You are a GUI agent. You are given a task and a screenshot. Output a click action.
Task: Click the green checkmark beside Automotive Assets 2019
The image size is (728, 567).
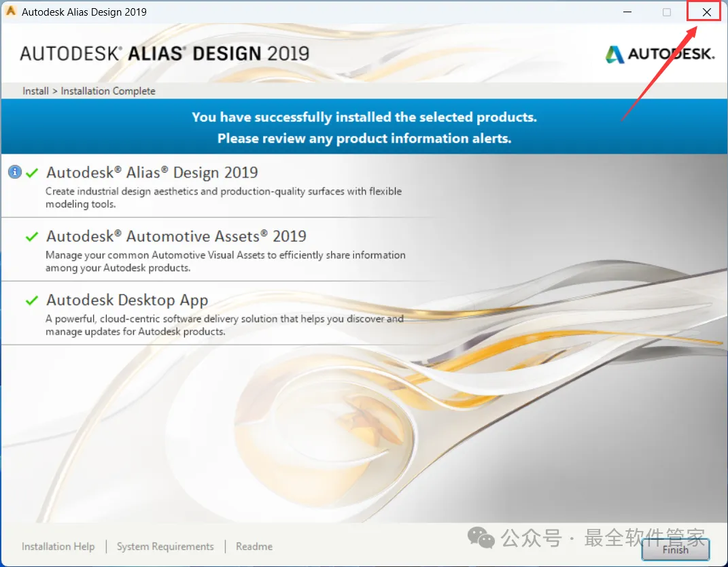32,237
